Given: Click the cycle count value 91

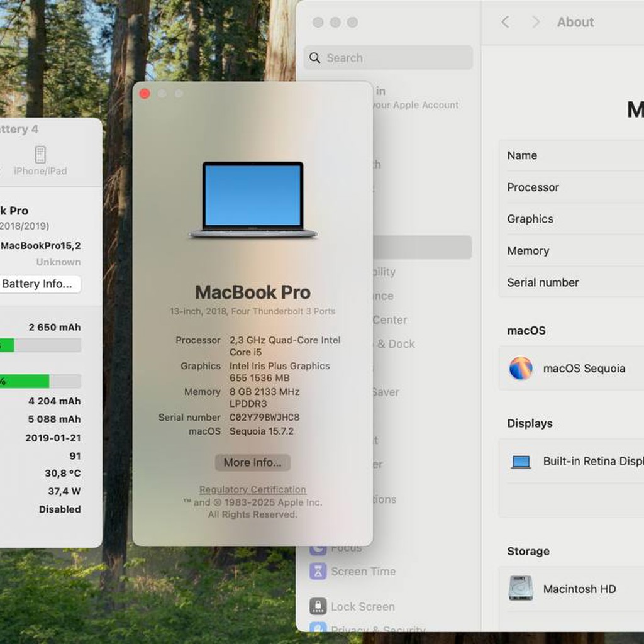Looking at the screenshot, I should click(75, 456).
